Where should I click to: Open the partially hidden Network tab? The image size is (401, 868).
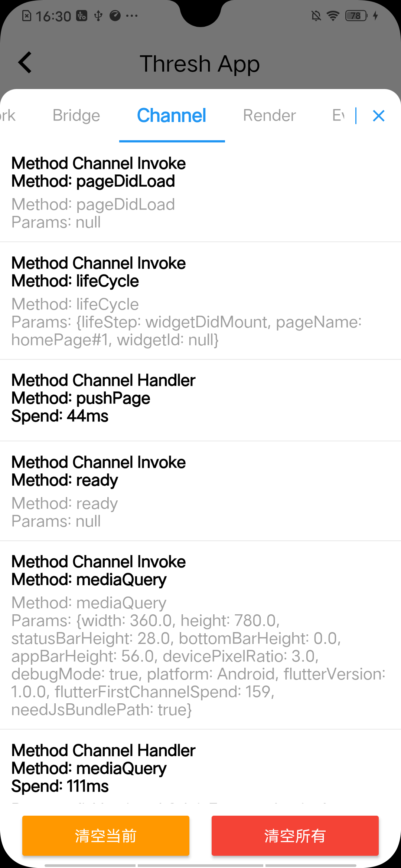[8, 115]
